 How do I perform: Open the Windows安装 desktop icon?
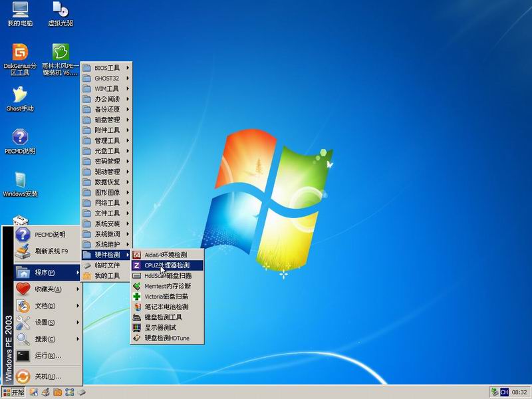(x=20, y=184)
